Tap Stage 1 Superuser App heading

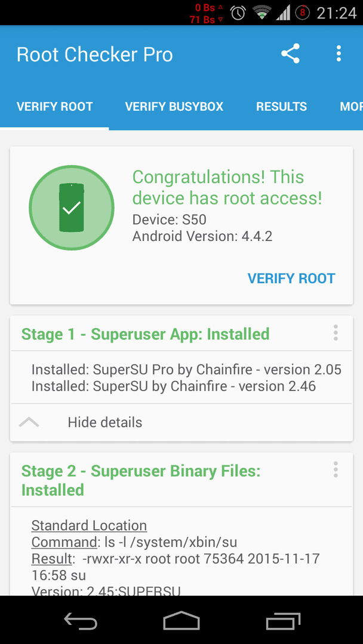[x=146, y=334]
